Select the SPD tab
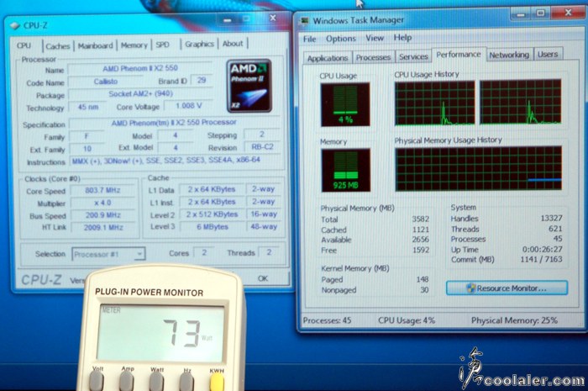This screenshot has width=588, height=391. 162,45
